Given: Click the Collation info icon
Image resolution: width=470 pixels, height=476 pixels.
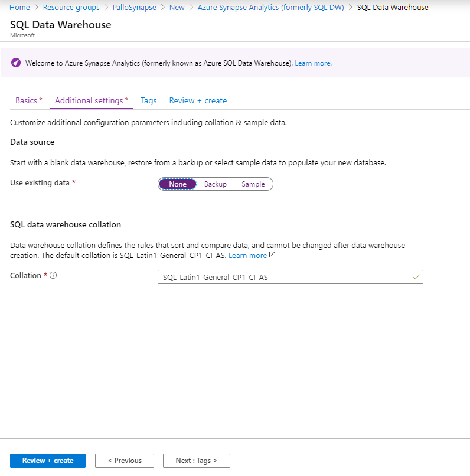Looking at the screenshot, I should pos(53,275).
